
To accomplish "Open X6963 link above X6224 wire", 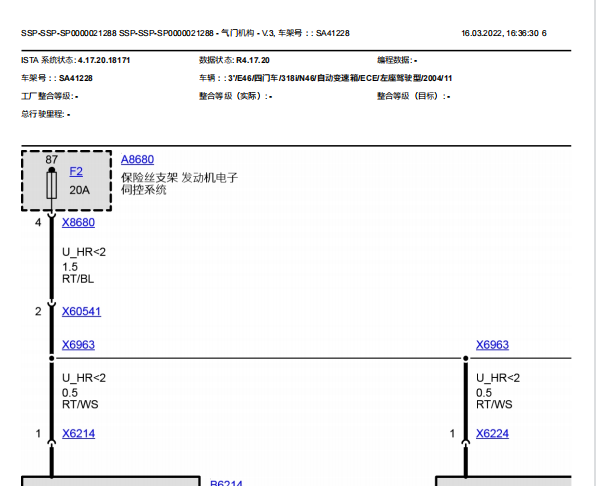I will click(x=492, y=345).
